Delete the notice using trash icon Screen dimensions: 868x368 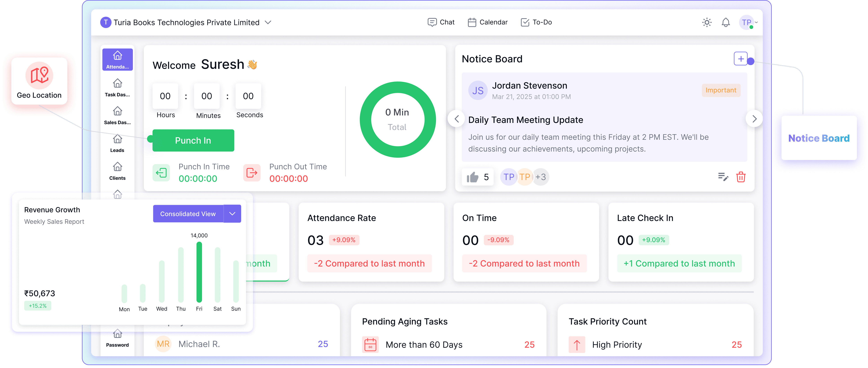point(741,177)
